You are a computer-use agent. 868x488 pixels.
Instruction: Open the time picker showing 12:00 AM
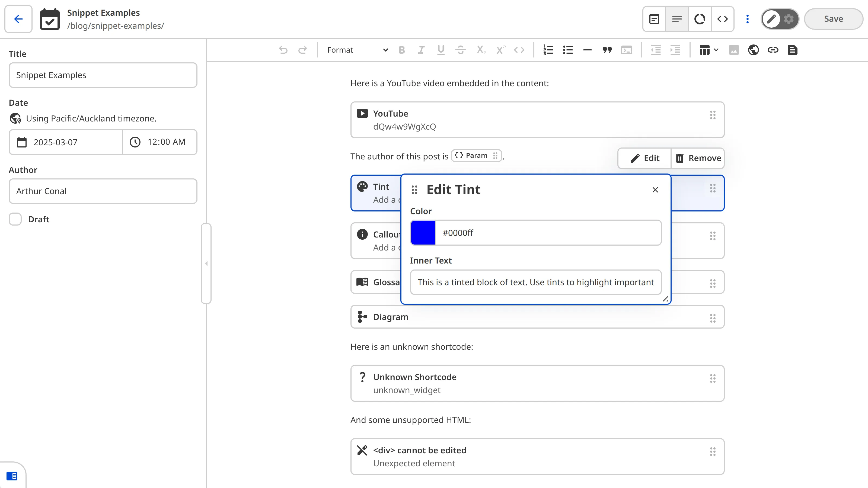160,142
